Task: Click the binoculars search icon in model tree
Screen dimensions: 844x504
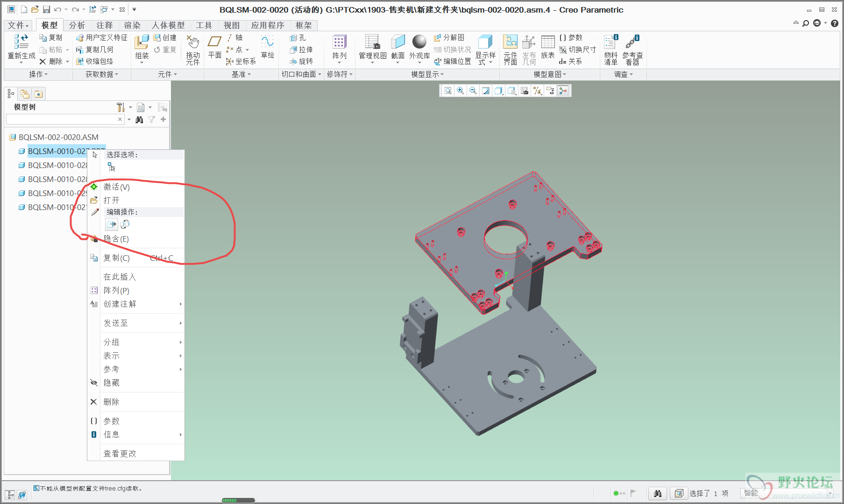Action: (139, 120)
